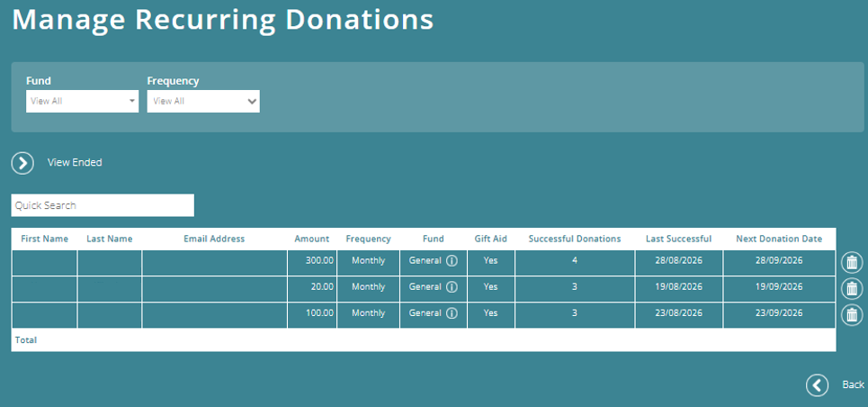
Task: Click the 23/09/2026 next donation date
Action: 779,312
